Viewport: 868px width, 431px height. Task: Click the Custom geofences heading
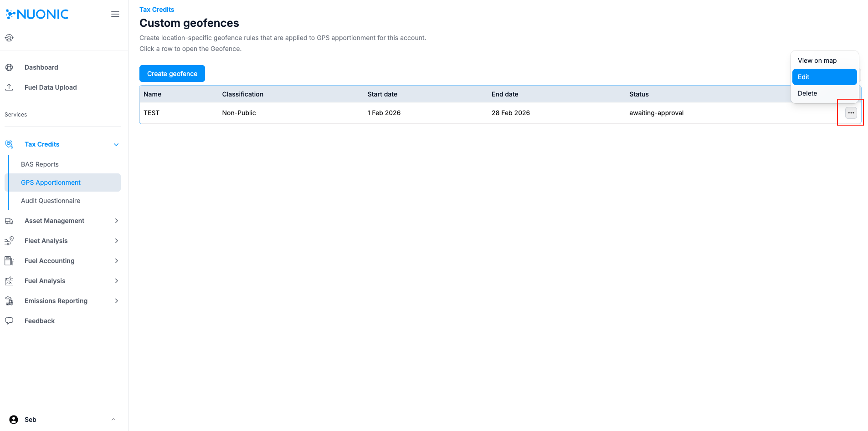[189, 23]
